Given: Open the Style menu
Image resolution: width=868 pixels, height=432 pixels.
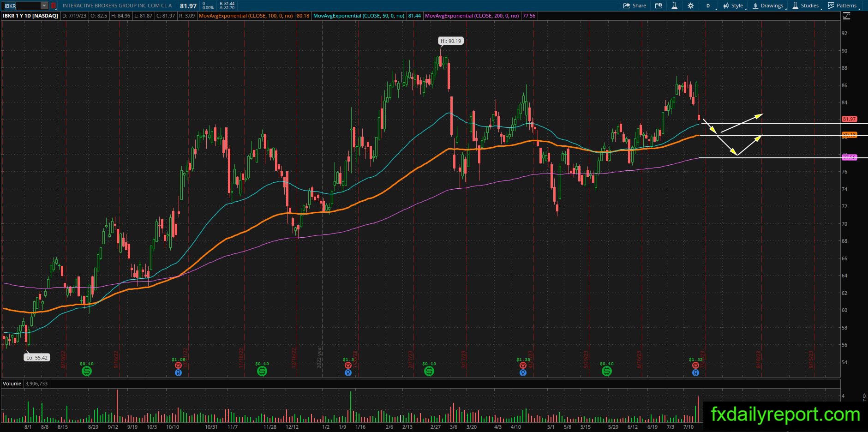Looking at the screenshot, I should (733, 6).
